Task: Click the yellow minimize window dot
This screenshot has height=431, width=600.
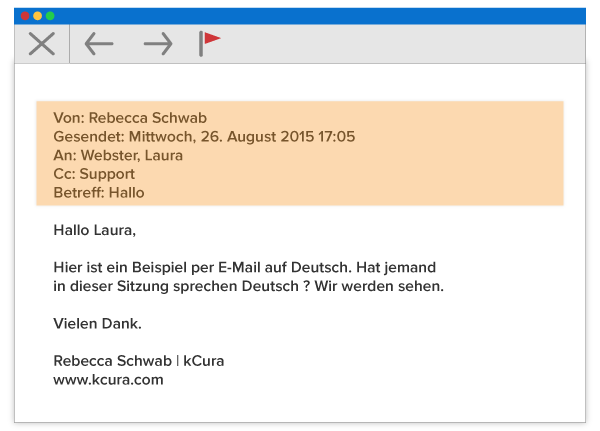Action: (38, 16)
